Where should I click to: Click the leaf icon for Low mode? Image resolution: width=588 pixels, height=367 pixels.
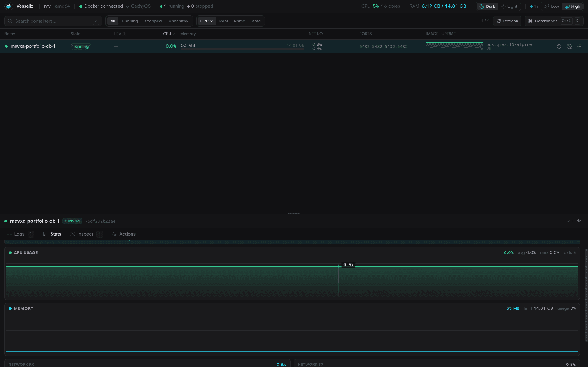(547, 6)
